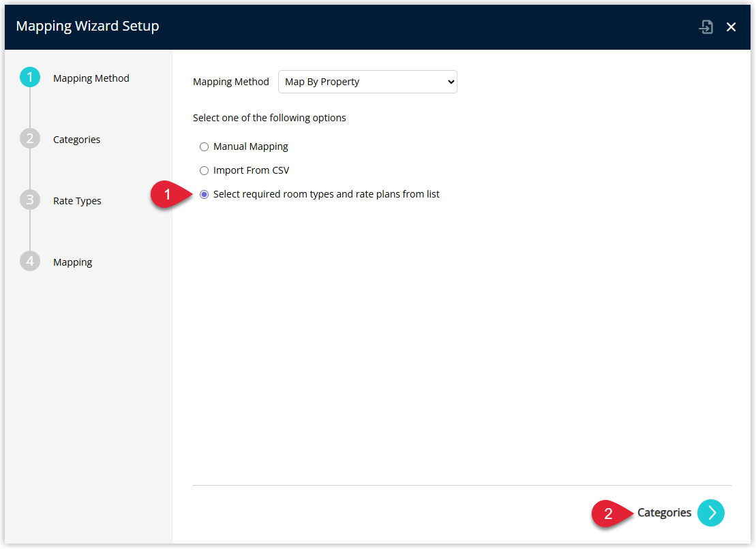This screenshot has height=549, width=756.
Task: Click the 'Import From CSV' label text
Action: point(251,170)
